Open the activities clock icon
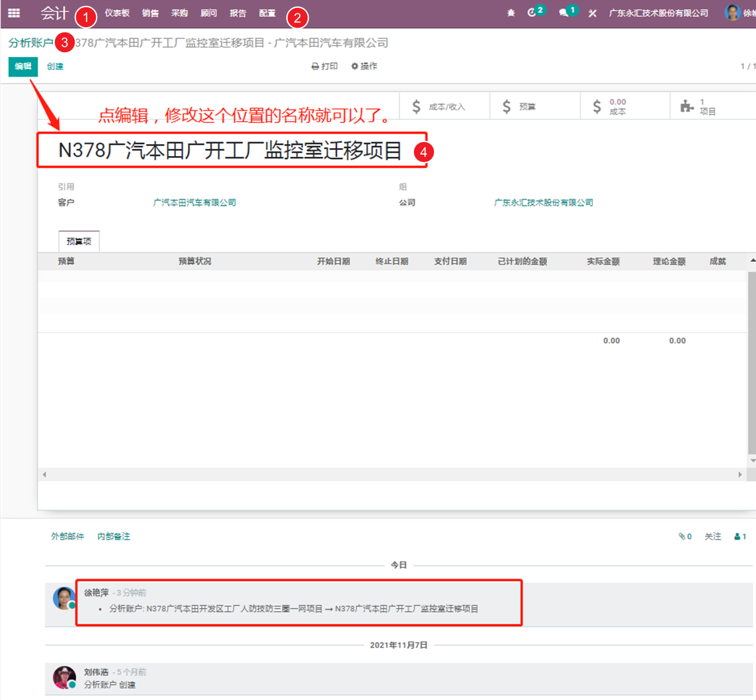This screenshot has width=756, height=700. [x=533, y=13]
